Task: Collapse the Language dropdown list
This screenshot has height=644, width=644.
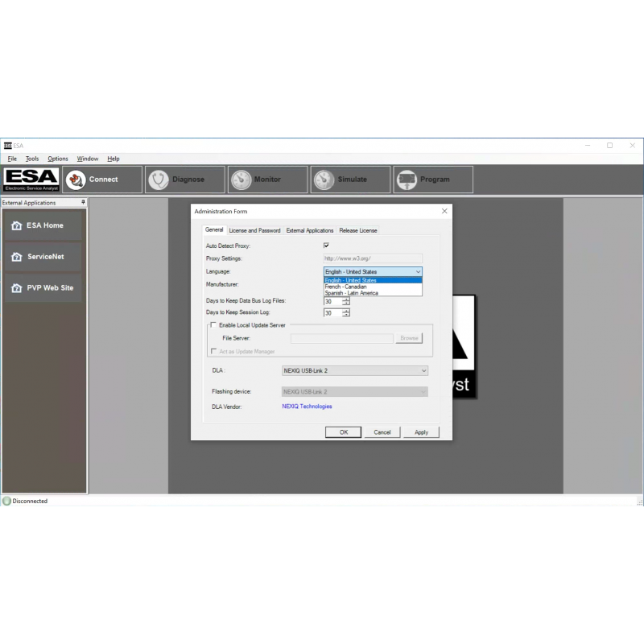Action: coord(418,271)
